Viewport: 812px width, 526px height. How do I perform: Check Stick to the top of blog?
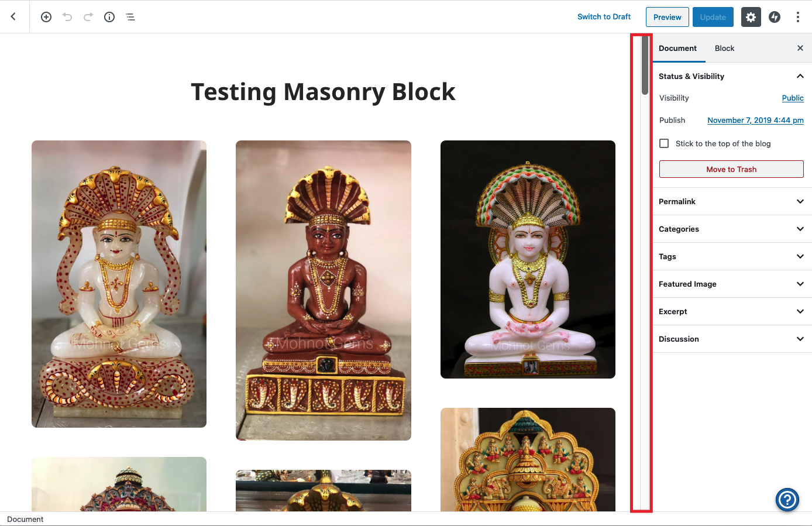point(664,143)
